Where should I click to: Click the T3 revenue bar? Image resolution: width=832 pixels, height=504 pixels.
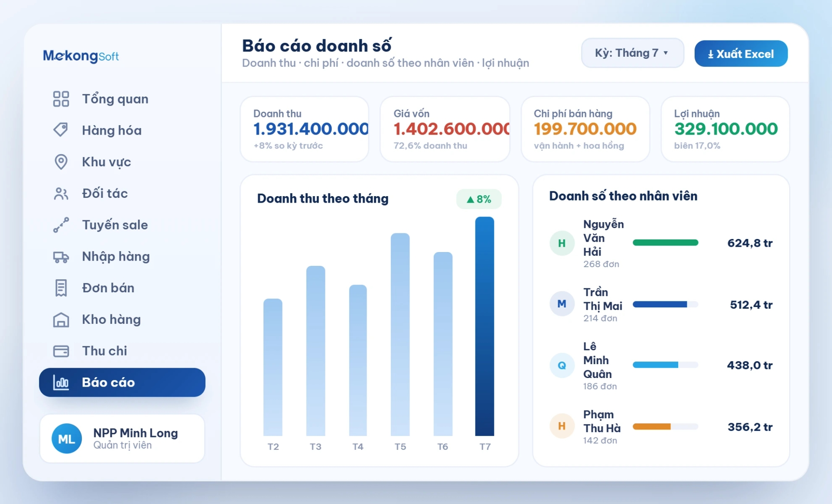coord(315,351)
